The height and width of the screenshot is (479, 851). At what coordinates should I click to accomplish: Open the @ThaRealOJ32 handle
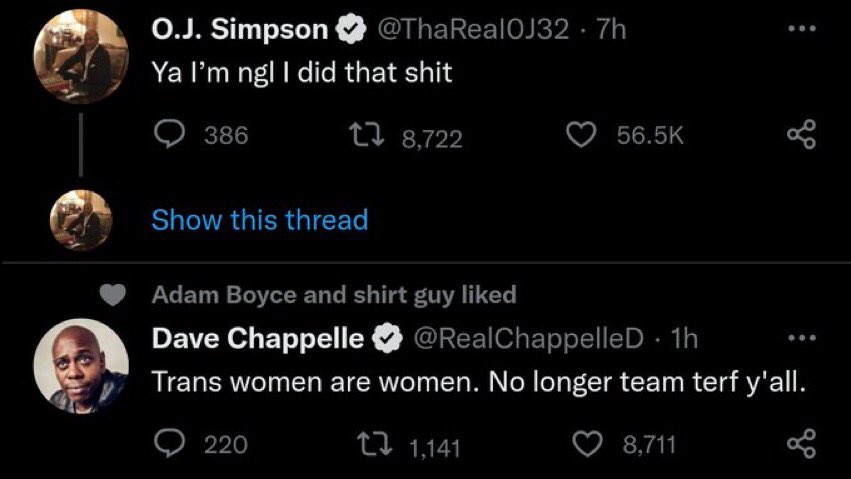(x=471, y=30)
